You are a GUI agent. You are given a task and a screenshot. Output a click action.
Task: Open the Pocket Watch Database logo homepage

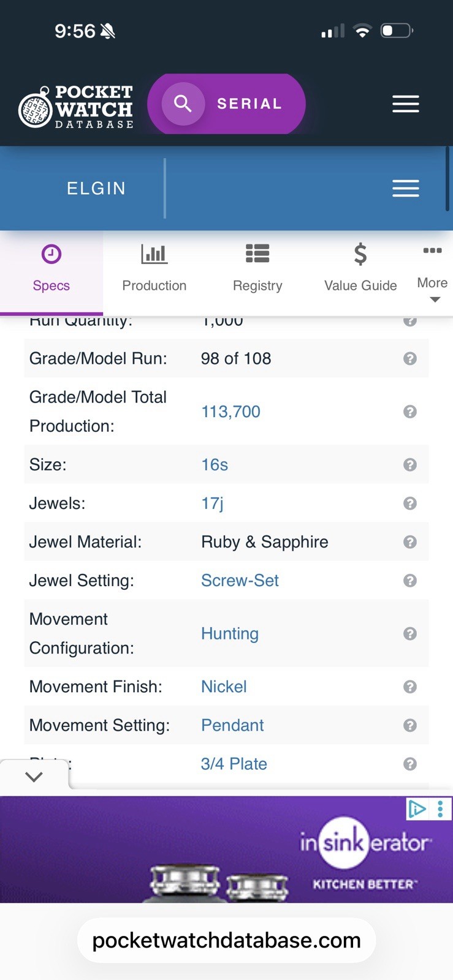[x=76, y=107]
